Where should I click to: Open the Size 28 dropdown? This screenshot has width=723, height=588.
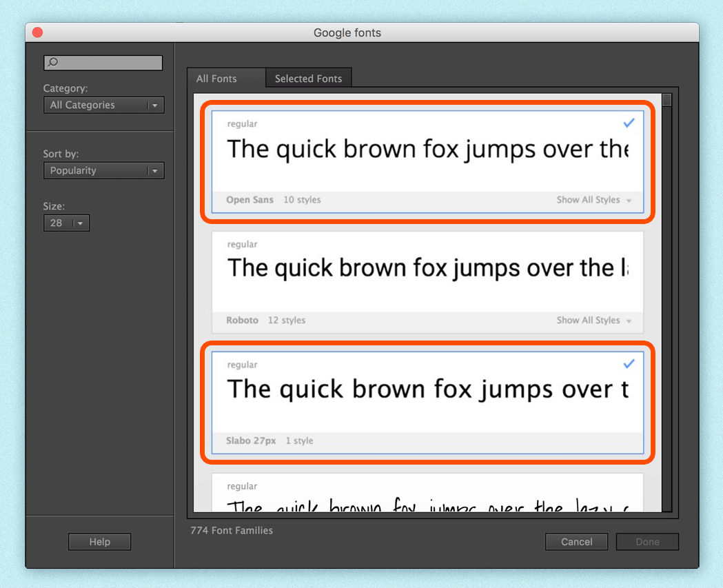(66, 223)
